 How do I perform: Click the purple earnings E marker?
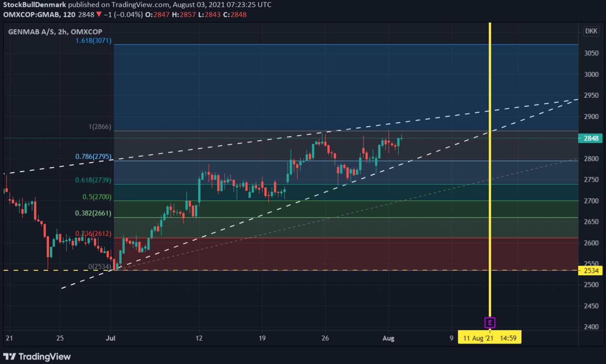490,323
